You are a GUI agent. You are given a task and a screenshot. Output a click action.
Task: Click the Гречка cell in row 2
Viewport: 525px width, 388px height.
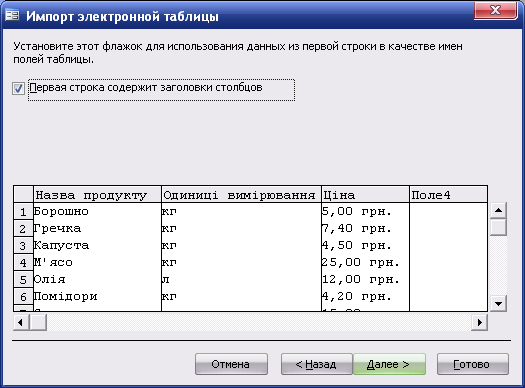click(x=97, y=229)
